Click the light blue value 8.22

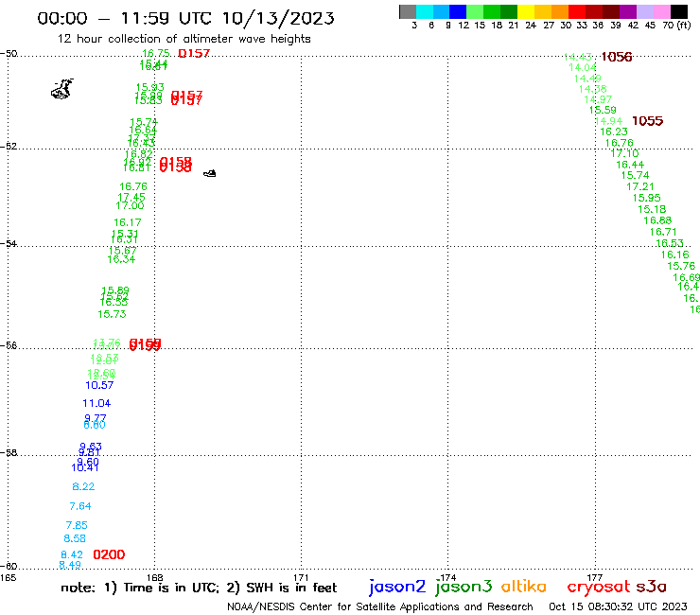pyautogui.click(x=83, y=487)
